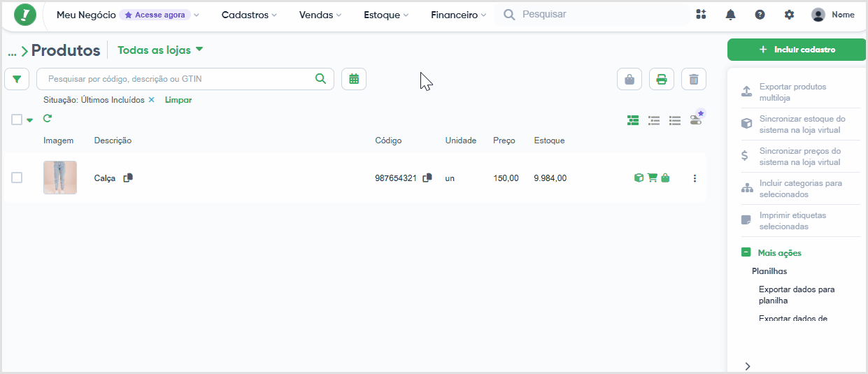
Task: Open the Todas as lojas dropdown
Action: 160,50
